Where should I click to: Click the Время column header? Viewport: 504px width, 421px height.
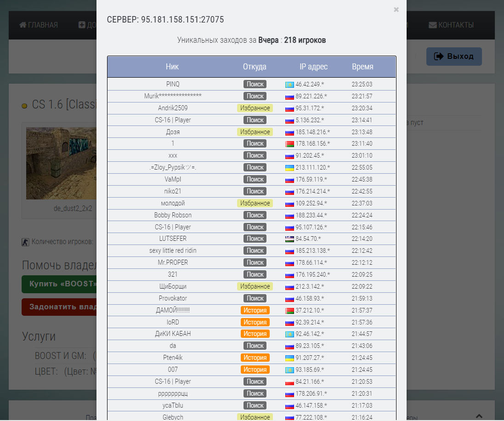[362, 67]
